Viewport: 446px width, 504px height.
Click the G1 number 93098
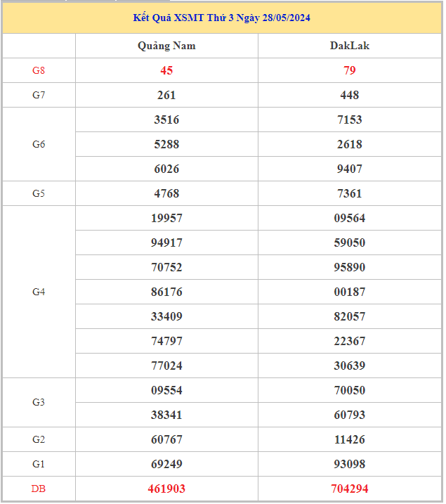coord(349,464)
